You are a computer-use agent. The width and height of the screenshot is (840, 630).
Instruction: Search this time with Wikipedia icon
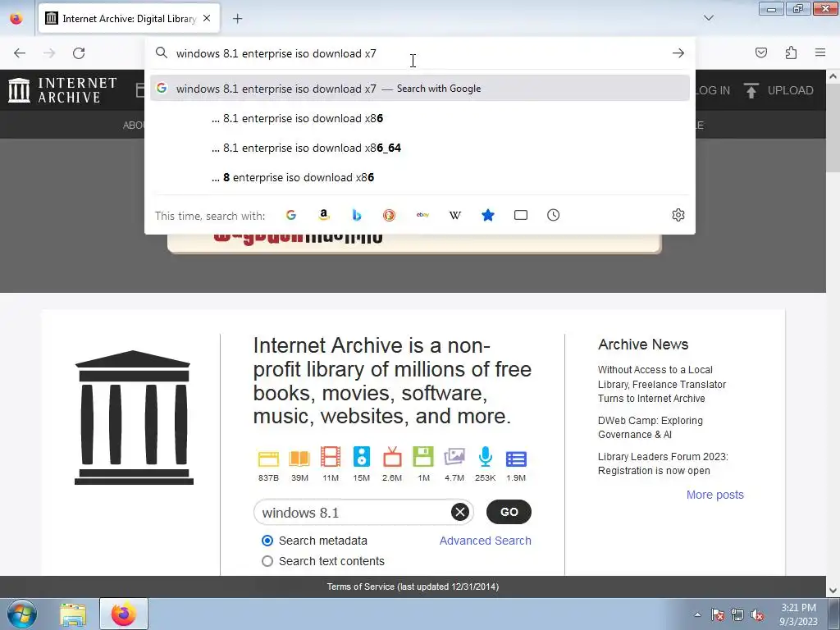tap(454, 215)
